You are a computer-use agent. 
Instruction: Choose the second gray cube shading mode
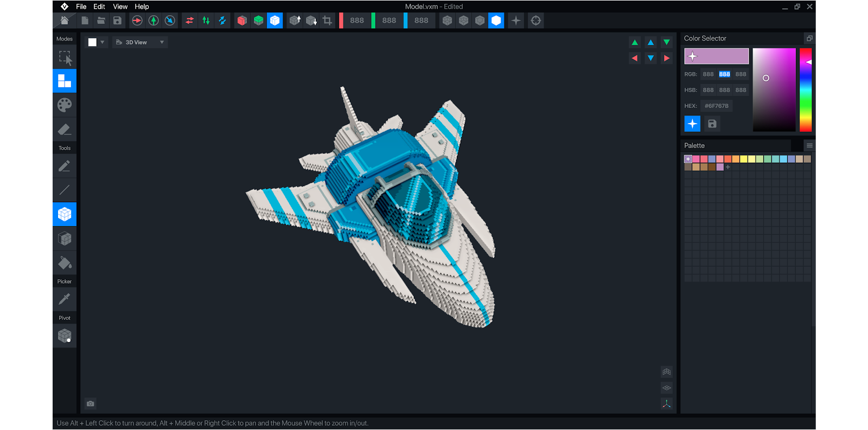[463, 21]
